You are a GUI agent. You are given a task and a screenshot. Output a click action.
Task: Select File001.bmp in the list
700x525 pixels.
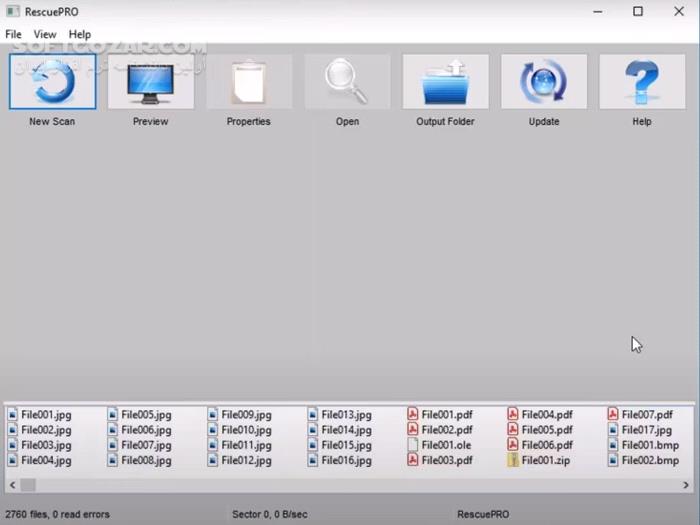point(643,445)
